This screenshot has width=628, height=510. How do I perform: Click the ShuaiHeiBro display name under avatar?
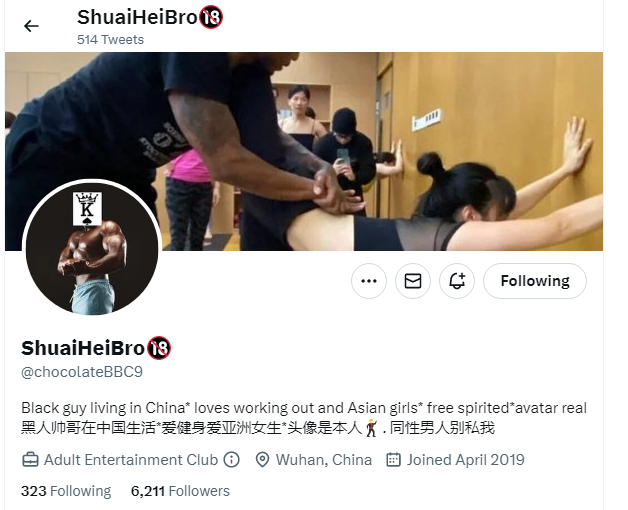point(83,348)
